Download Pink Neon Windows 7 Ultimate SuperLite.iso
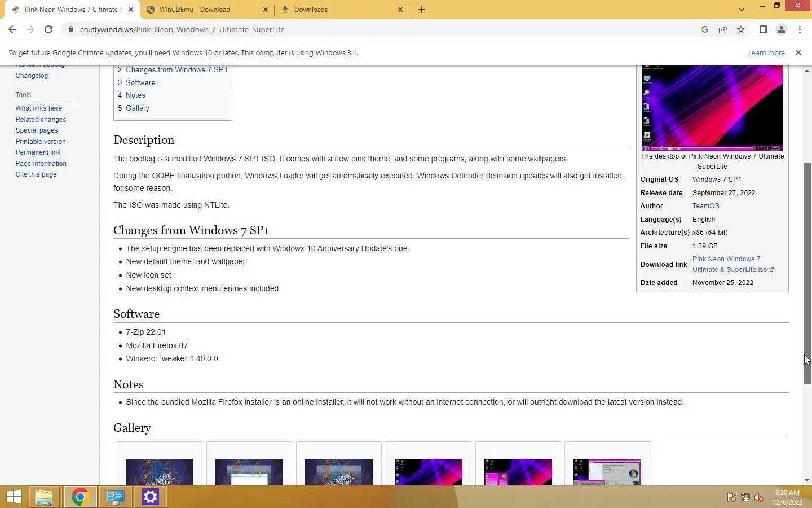812x508 pixels. click(732, 264)
